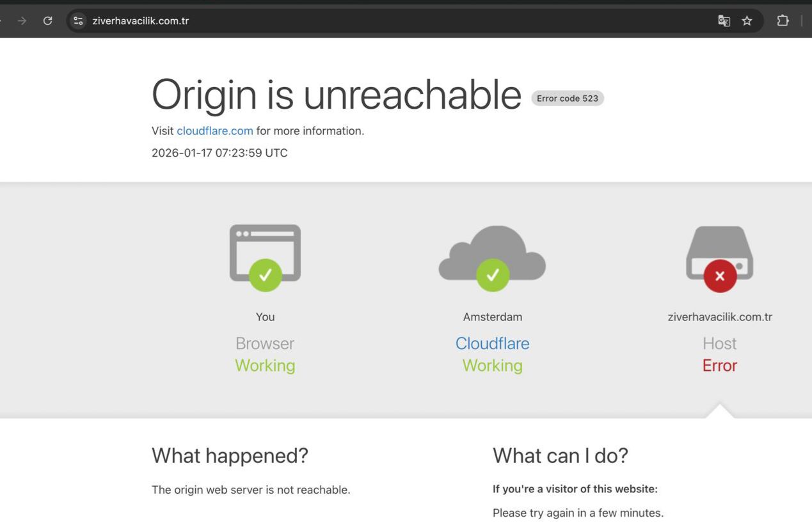Screen dimensions: 812x532
Task: Click the red X error badge
Action: pos(720,276)
